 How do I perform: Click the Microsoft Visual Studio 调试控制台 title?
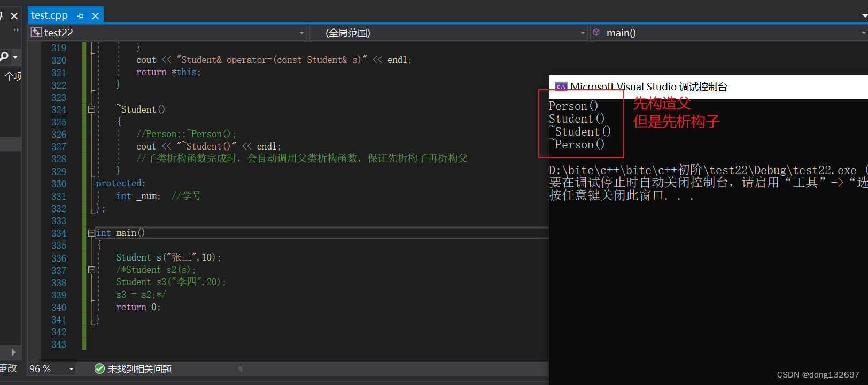click(x=649, y=87)
